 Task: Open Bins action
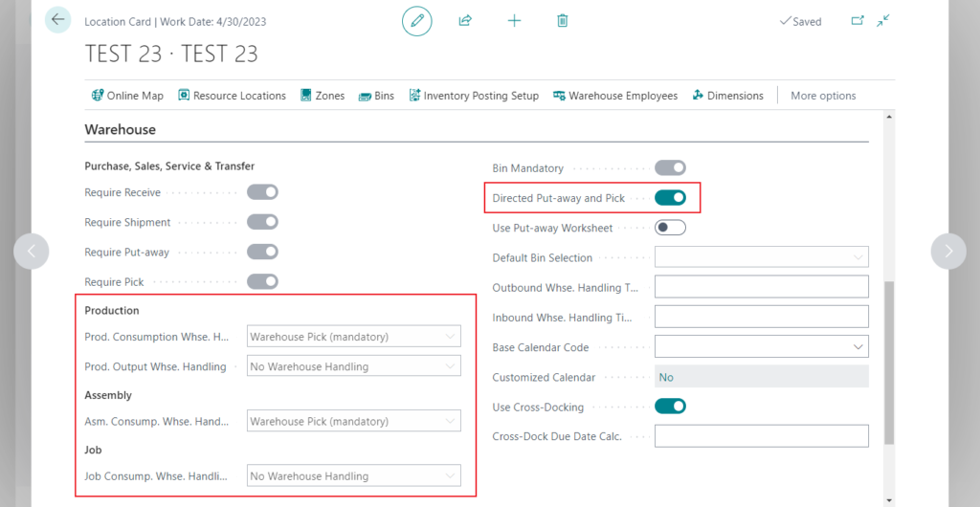click(x=376, y=96)
